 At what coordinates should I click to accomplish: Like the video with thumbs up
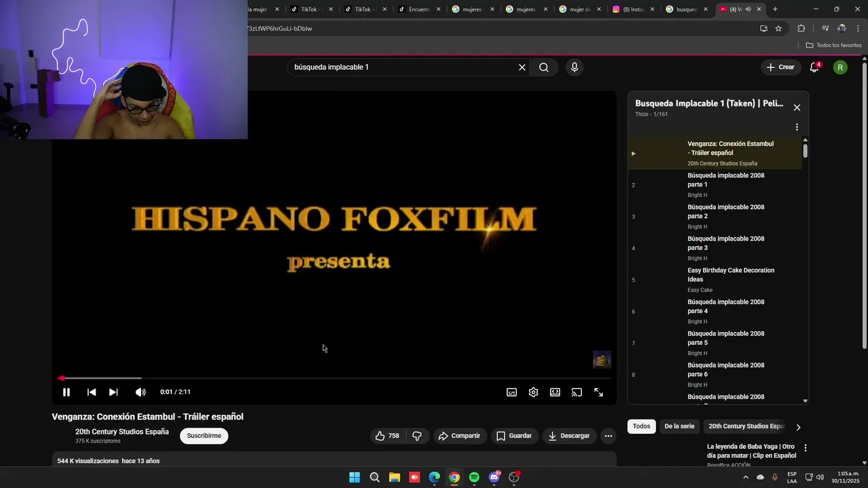tap(387, 436)
